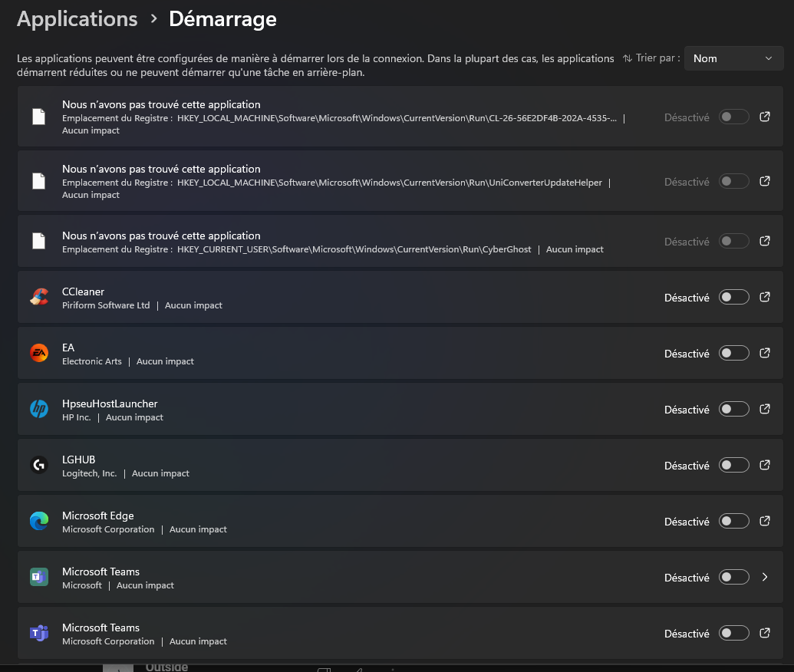The height and width of the screenshot is (672, 794).
Task: Click 'Nous n'avons pas trouvé' title above the CyberGhost path
Action: point(161,236)
